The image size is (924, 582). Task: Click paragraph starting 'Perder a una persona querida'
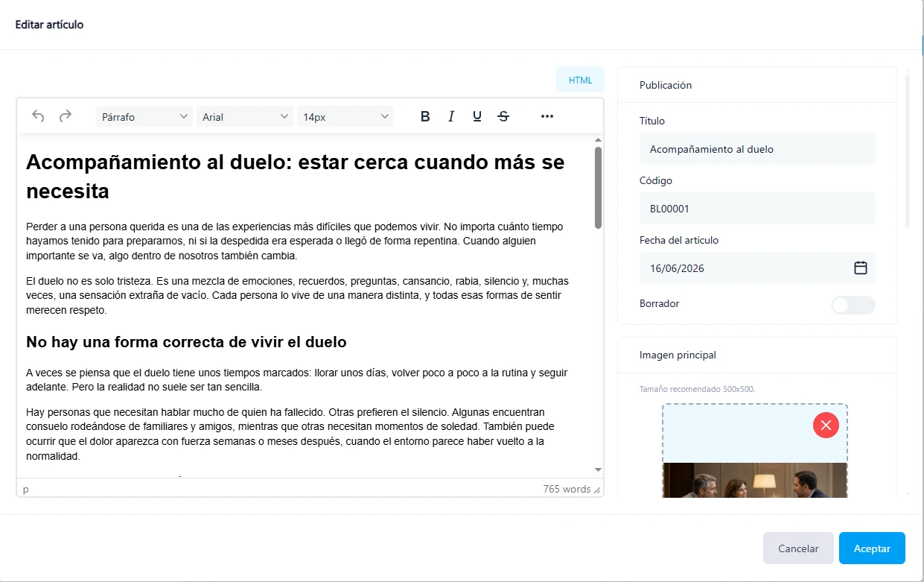tap(294, 241)
